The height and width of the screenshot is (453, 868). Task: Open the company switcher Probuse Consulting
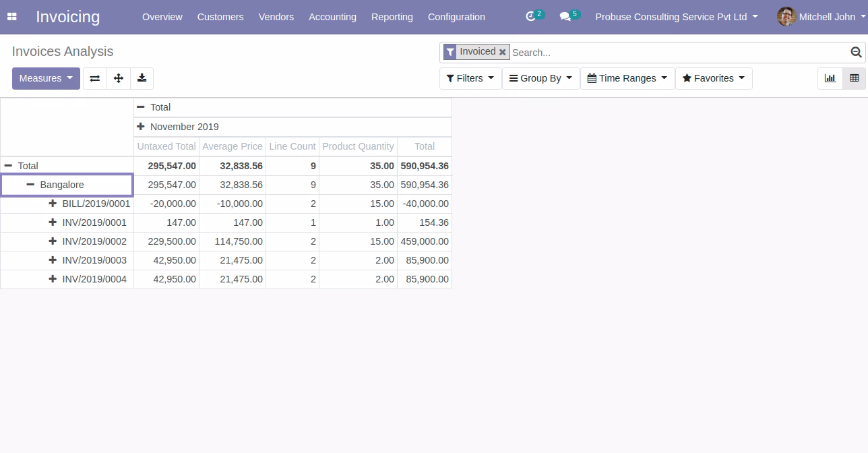[x=677, y=17]
